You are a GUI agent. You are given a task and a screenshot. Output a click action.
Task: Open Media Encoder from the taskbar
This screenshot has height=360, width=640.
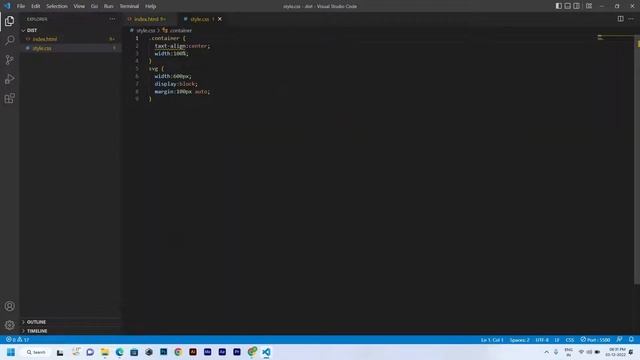tap(207, 352)
